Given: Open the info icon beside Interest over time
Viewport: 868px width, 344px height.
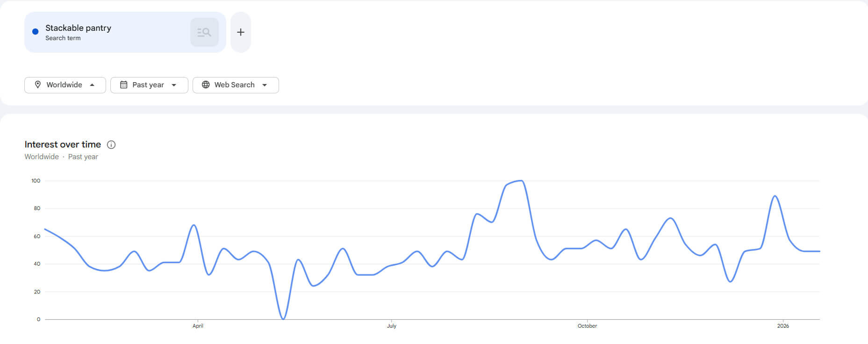Looking at the screenshot, I should point(111,145).
